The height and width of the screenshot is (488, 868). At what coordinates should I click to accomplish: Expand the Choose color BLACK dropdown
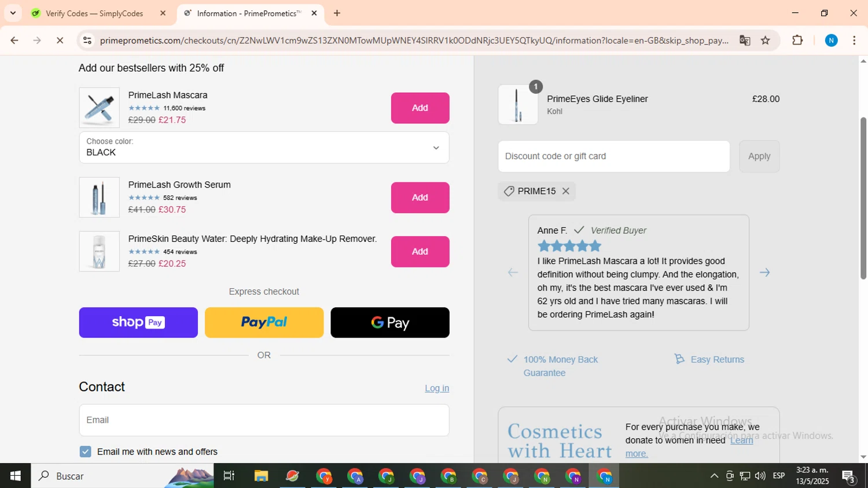[264, 148]
